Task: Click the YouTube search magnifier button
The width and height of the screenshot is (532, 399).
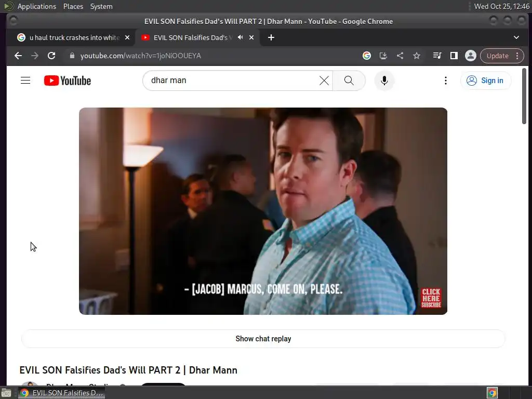Action: [x=349, y=81]
